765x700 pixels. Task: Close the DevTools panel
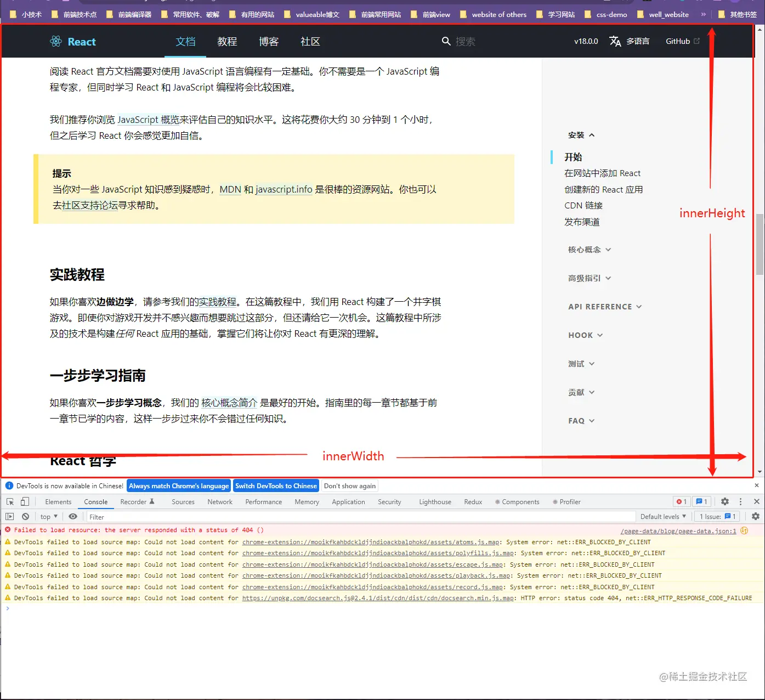(x=757, y=502)
